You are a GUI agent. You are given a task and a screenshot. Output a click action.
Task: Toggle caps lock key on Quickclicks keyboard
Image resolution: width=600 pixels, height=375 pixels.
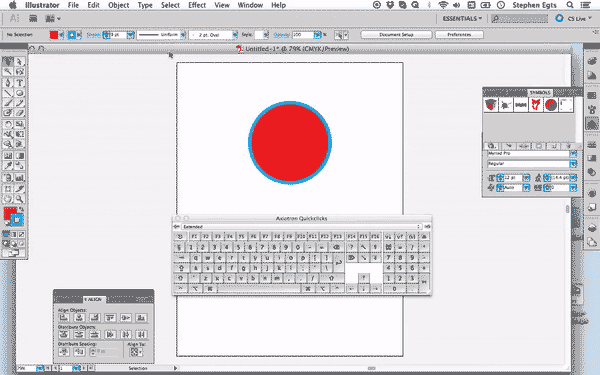pos(181,268)
